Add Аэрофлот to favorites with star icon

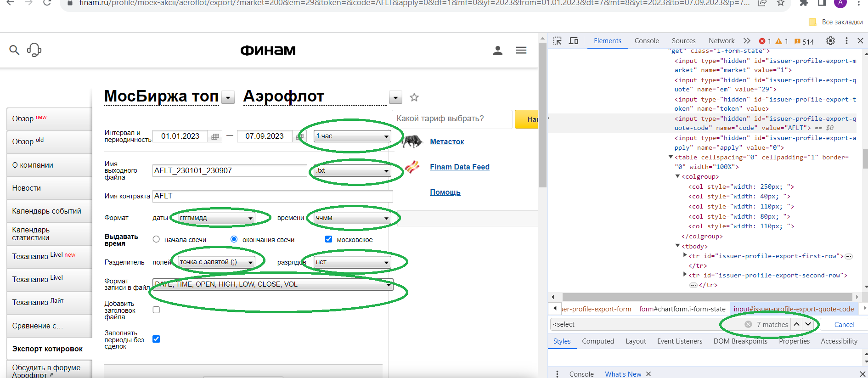tap(414, 97)
